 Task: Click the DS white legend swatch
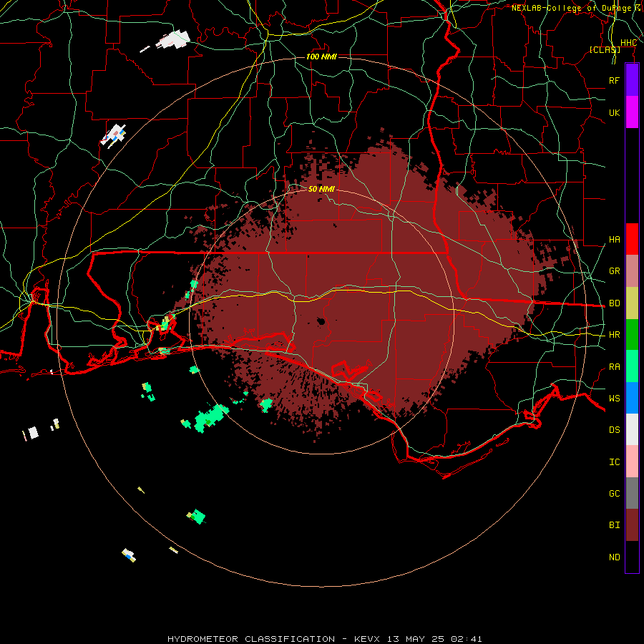coord(632,429)
